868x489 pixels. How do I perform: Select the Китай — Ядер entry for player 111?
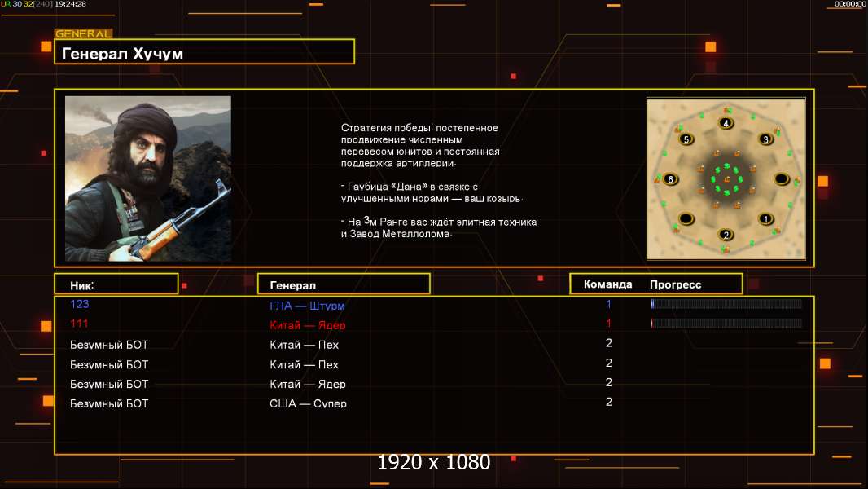point(307,325)
